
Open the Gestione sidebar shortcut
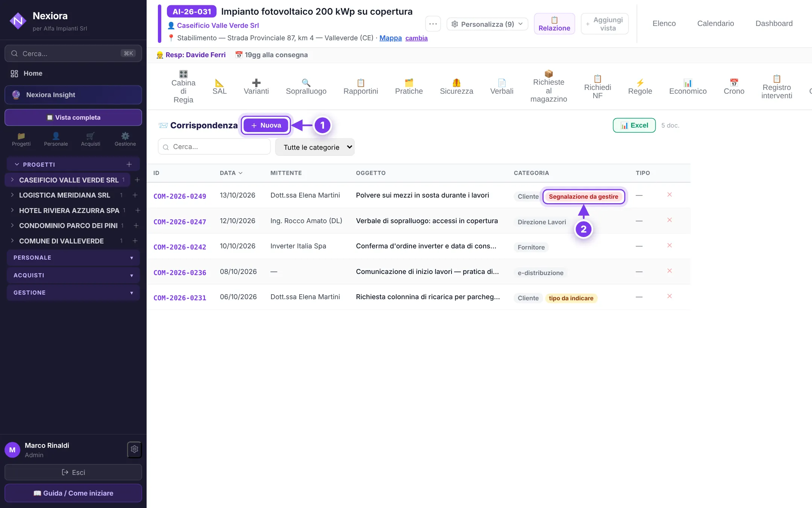click(x=125, y=139)
